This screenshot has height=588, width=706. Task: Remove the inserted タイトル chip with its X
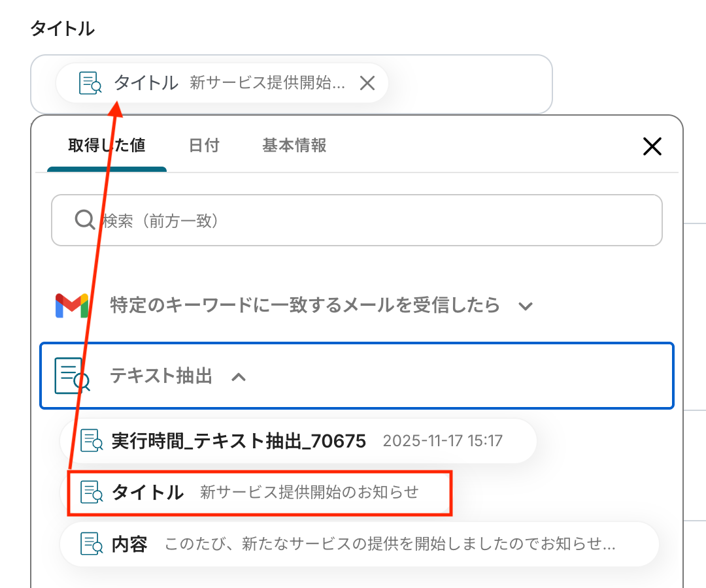pos(367,83)
